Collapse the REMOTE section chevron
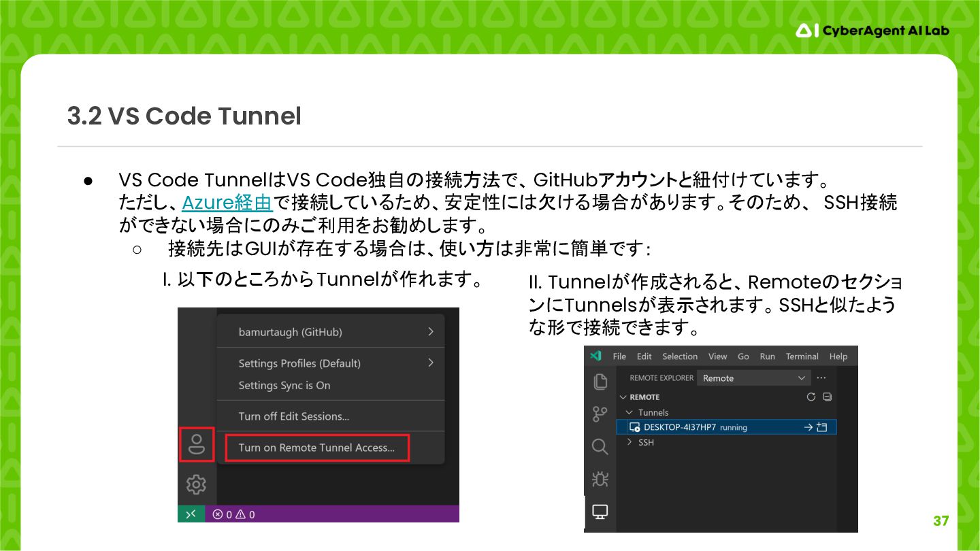 [622, 397]
